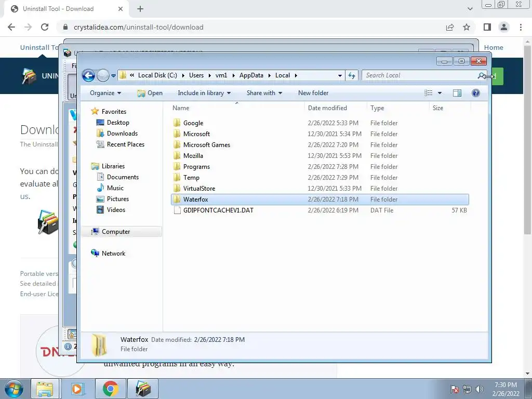Expand the chevron after Local in path
The height and width of the screenshot is (399, 532).
tap(296, 75)
